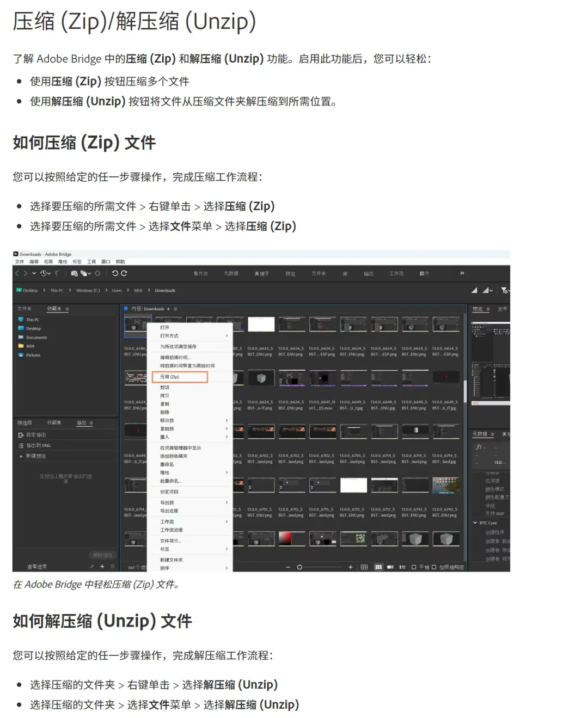The width and height of the screenshot is (588, 718).
Task: Open the 编辑 menu in Bridge
Action: click(x=34, y=262)
